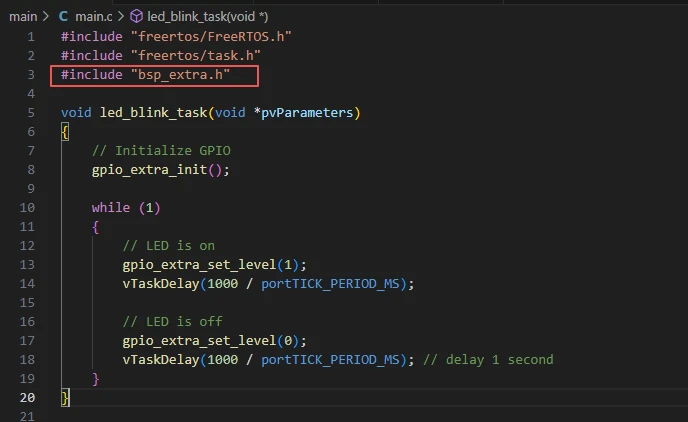This screenshot has height=422, width=688.
Task: Select led_blink_task(void *) breadcrumb symbol
Action: tap(207, 17)
